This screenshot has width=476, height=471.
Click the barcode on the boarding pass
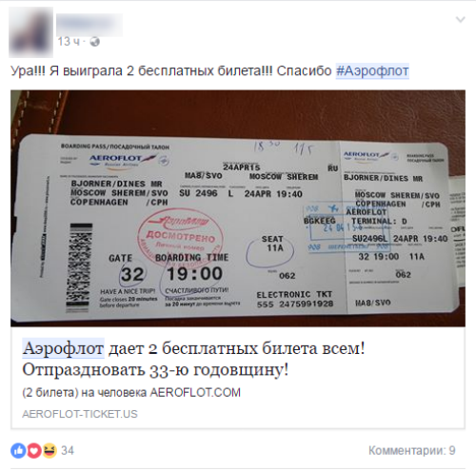[x=79, y=268]
